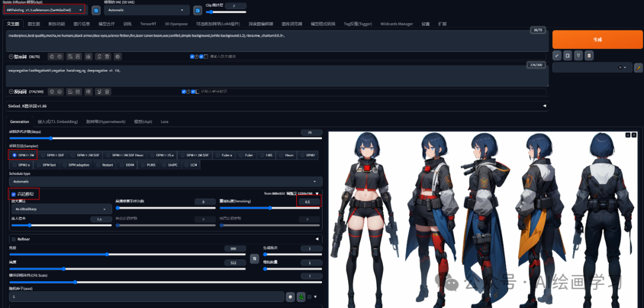Close the output image preview with X
The image size is (644, 308).
[634, 135]
